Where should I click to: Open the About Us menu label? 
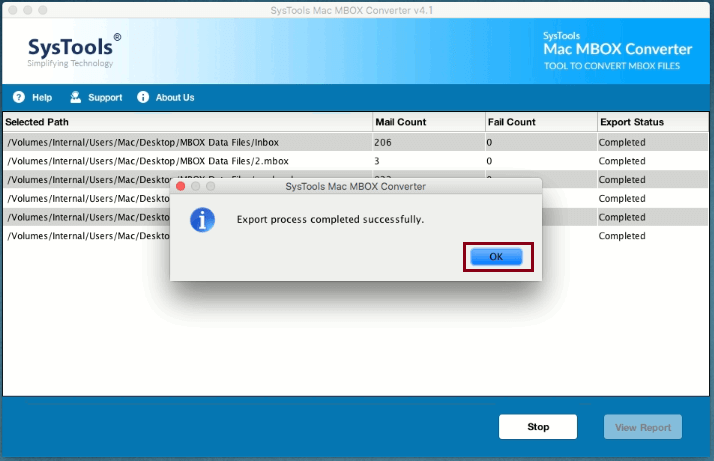pos(175,98)
